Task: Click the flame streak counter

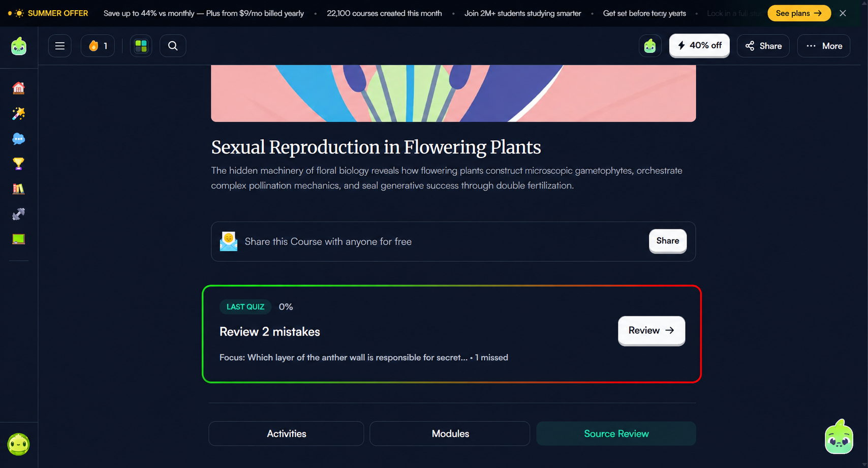Action: pos(98,46)
